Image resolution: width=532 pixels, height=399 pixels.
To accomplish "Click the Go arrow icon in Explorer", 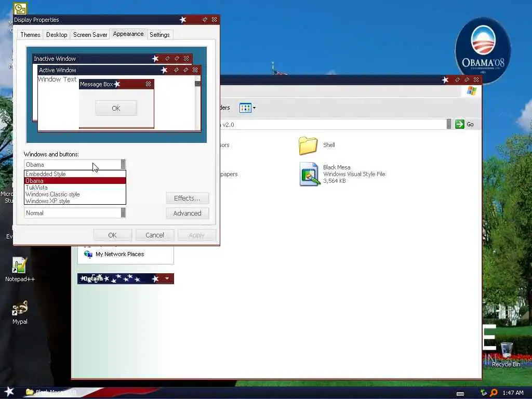I will point(459,124).
